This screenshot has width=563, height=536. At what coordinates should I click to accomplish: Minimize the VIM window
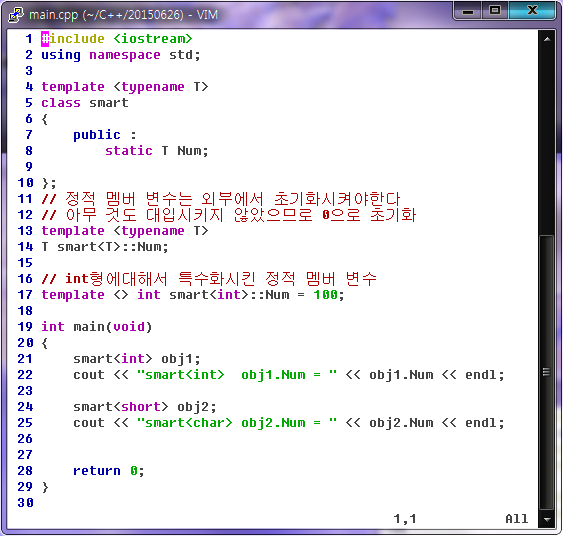click(x=467, y=11)
